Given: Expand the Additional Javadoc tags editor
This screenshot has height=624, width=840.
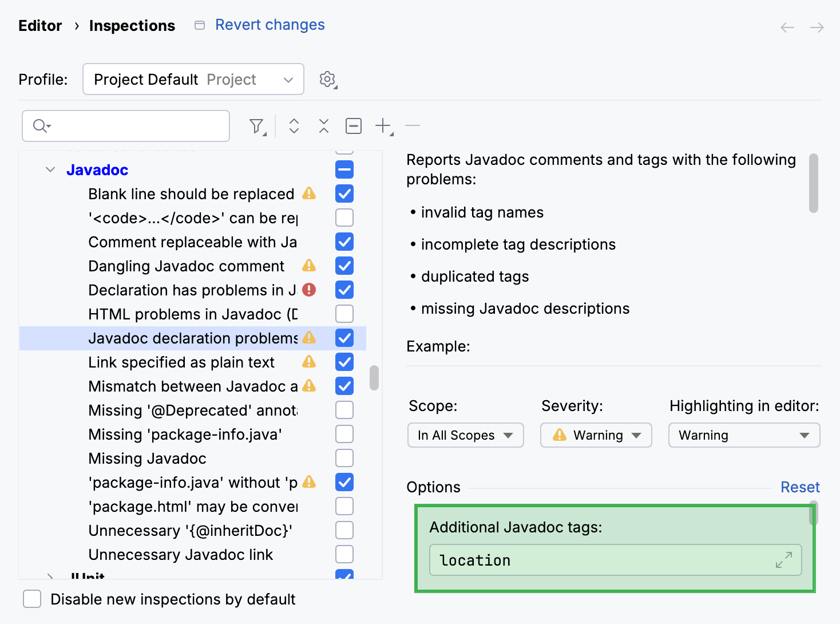Looking at the screenshot, I should [784, 560].
